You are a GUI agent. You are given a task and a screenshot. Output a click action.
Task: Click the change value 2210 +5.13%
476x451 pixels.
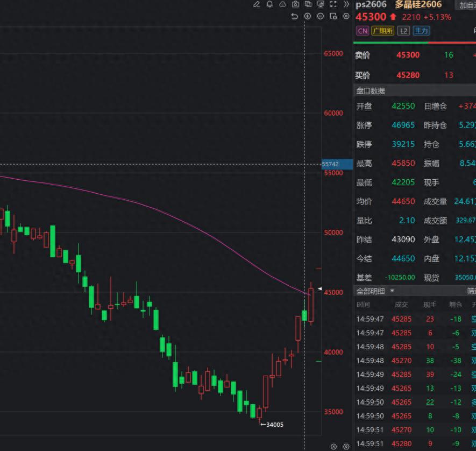(427, 17)
